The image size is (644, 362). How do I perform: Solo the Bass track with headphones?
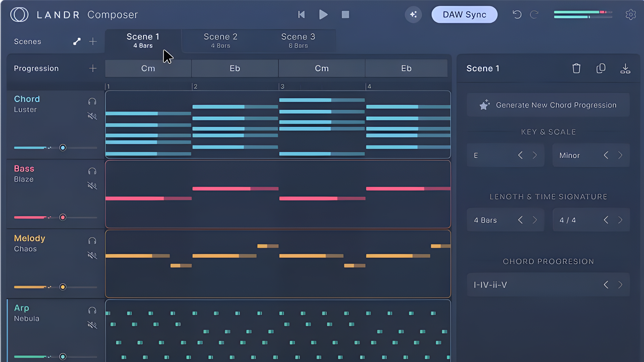[x=92, y=171]
